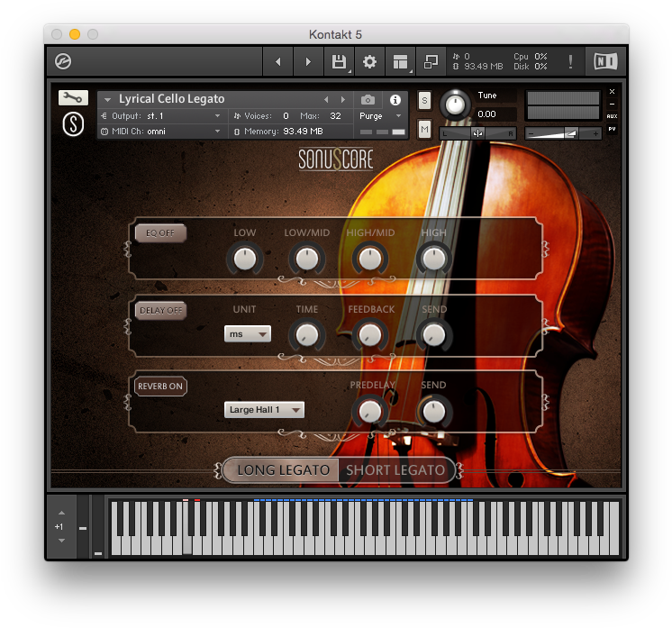Click the workspace layout panel icon

(x=399, y=61)
